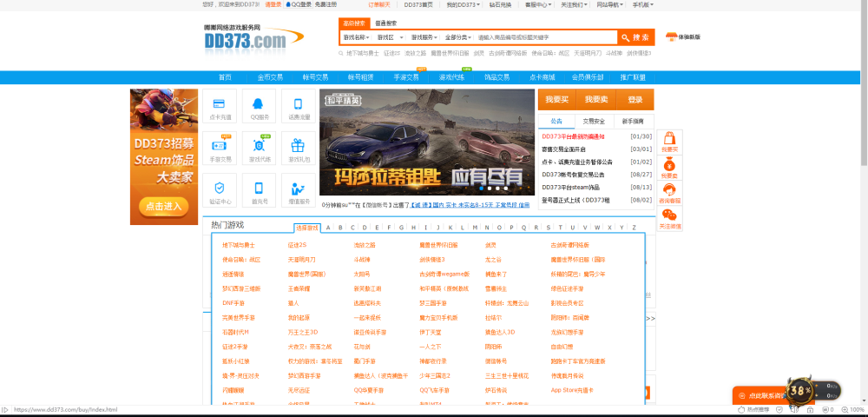Go to 金币交易 in the nav bar
Image resolution: width=868 pixels, height=417 pixels.
[x=270, y=77]
